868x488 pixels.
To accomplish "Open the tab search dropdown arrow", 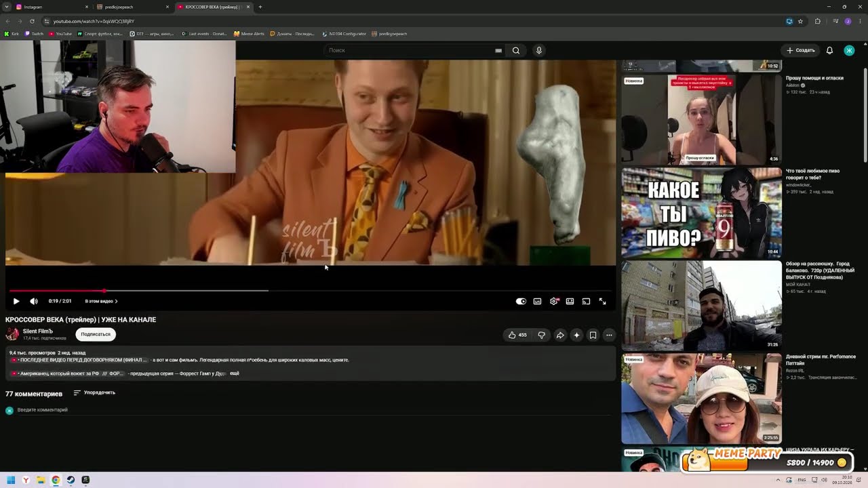I will (6, 7).
